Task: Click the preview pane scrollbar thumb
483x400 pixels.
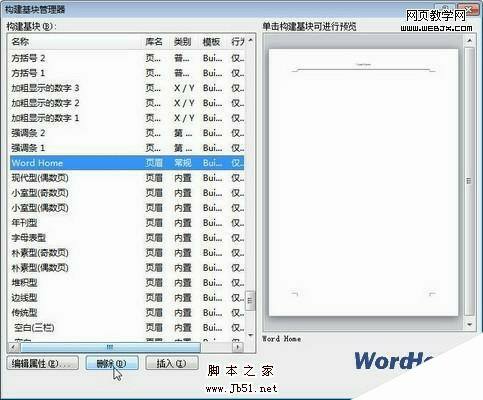Action: [469, 181]
